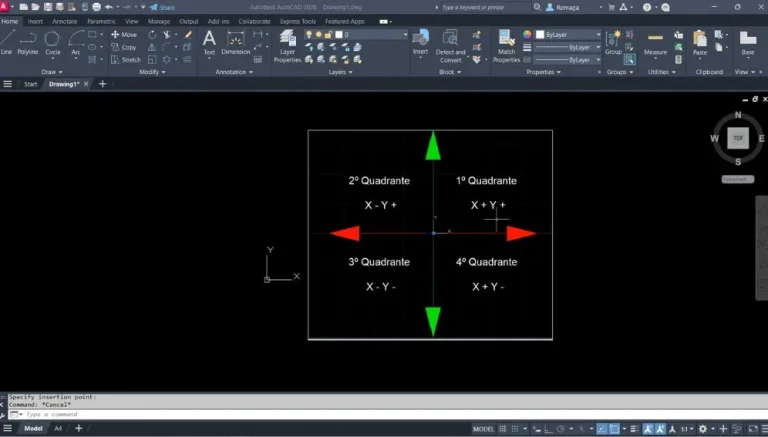Toggle object snap tracking
This screenshot has width=768, height=437.
tap(602, 429)
